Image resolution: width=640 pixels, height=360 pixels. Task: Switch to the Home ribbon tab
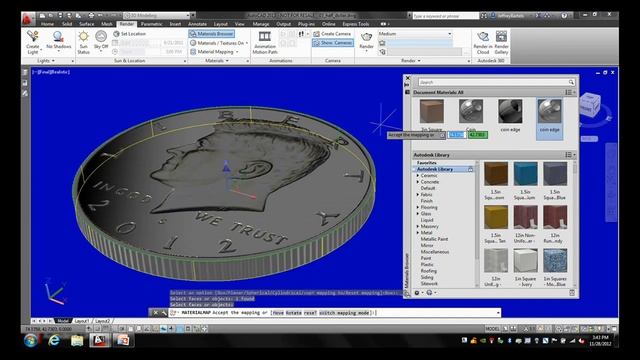click(x=47, y=24)
